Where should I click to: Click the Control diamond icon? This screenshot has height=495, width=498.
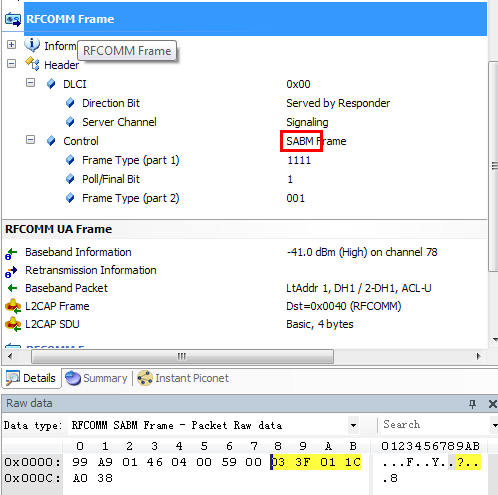51,141
